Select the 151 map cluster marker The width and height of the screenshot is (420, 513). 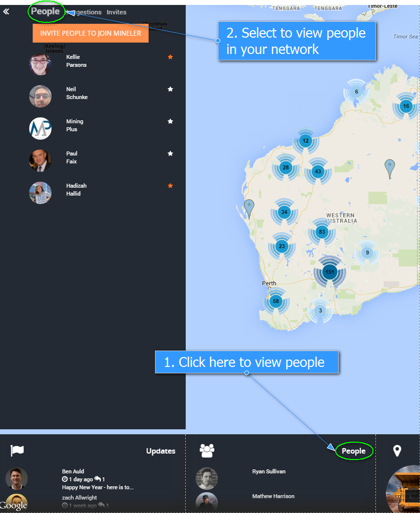tap(329, 272)
